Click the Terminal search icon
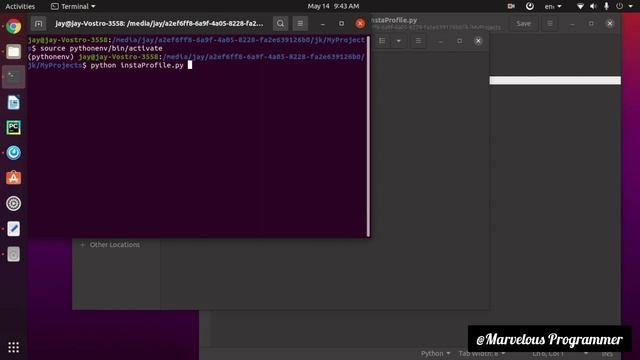Image resolution: width=640 pixels, height=360 pixels. [x=280, y=24]
